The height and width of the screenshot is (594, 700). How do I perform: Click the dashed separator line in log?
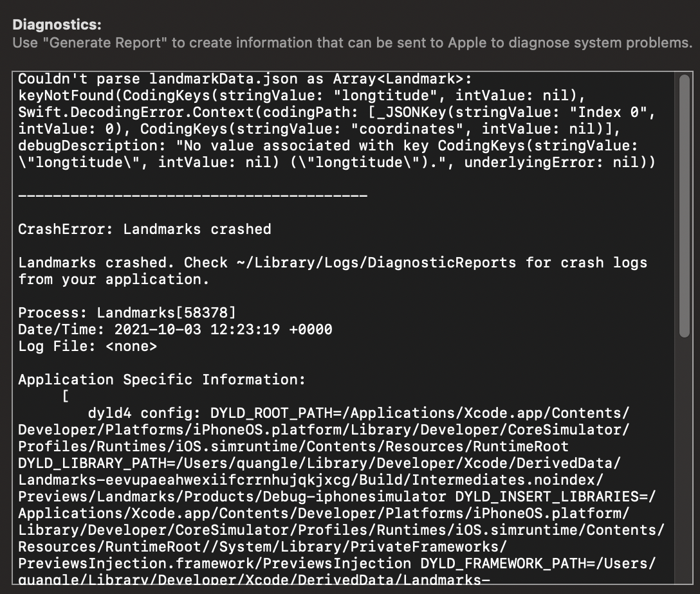point(192,195)
